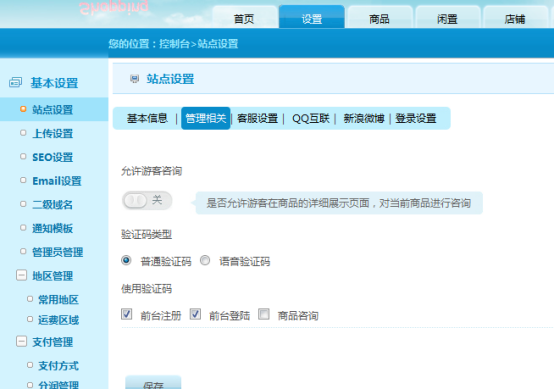Open 二级域名 in the sidebar
This screenshot has height=389, width=554.
[53, 204]
